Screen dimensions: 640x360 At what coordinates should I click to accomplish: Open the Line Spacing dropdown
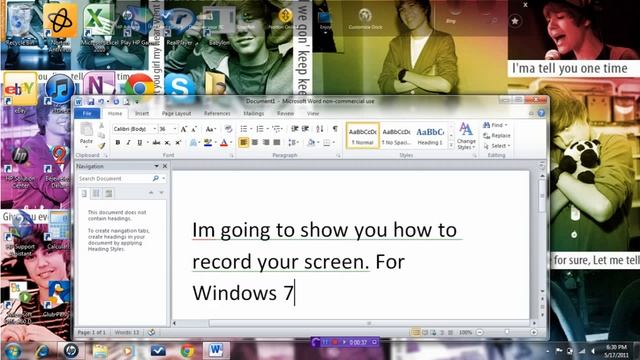pos(293,142)
